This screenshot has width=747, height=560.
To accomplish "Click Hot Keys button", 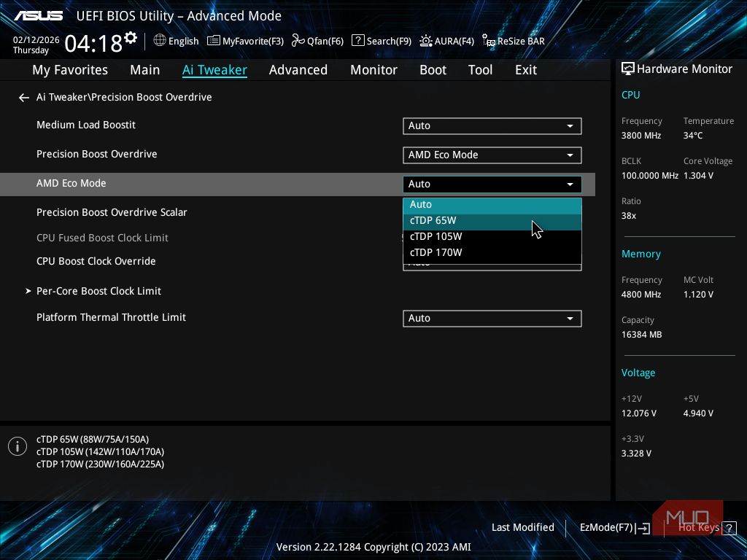I will (x=699, y=528).
